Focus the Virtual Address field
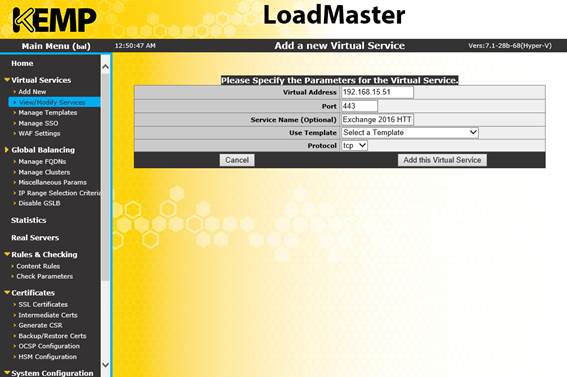Viewport: 567px width, 377px height. click(377, 92)
